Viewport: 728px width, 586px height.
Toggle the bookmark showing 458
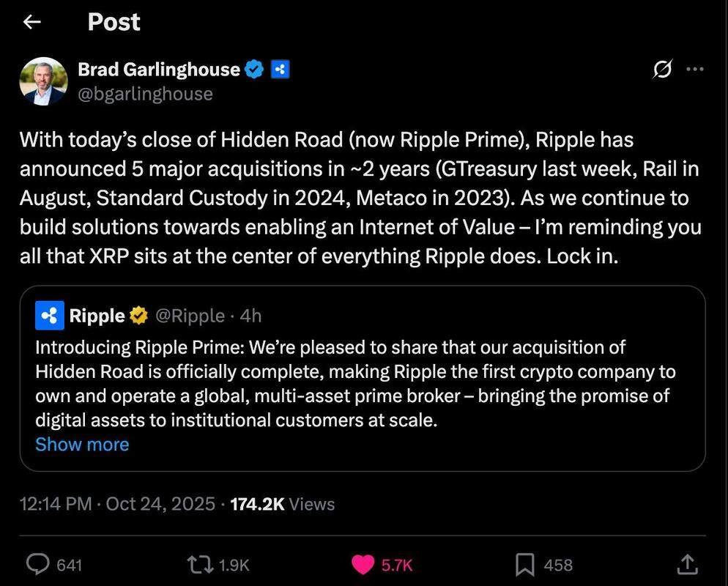coord(524,564)
